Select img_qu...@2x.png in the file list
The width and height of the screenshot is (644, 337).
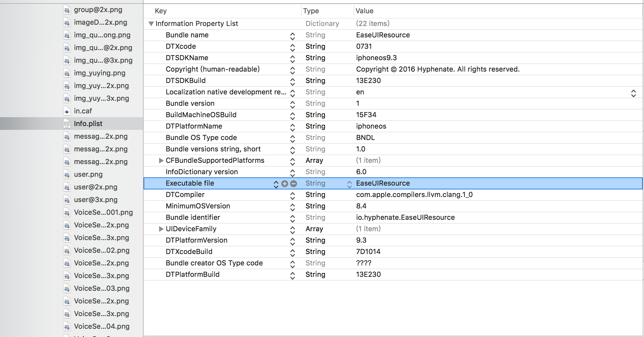click(x=103, y=48)
